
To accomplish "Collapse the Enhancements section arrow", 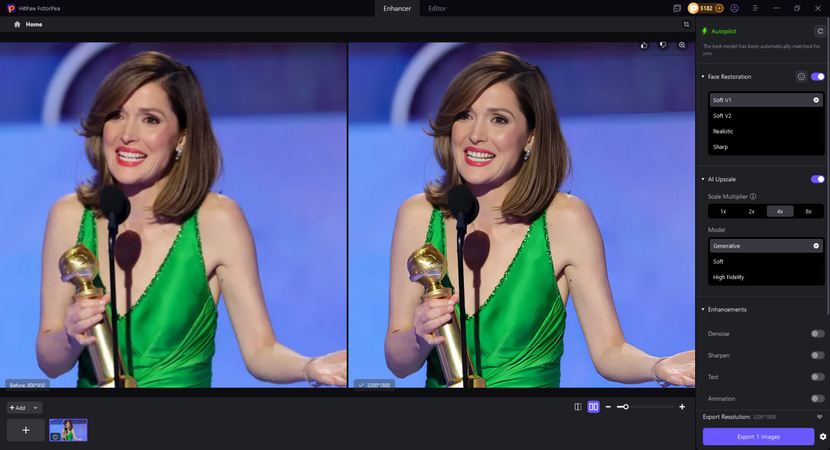I will coord(703,309).
